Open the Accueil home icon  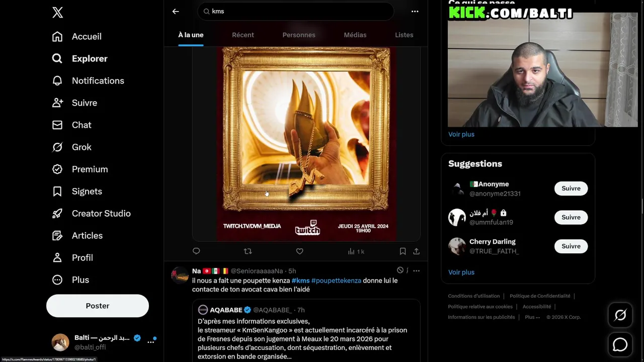click(x=57, y=37)
